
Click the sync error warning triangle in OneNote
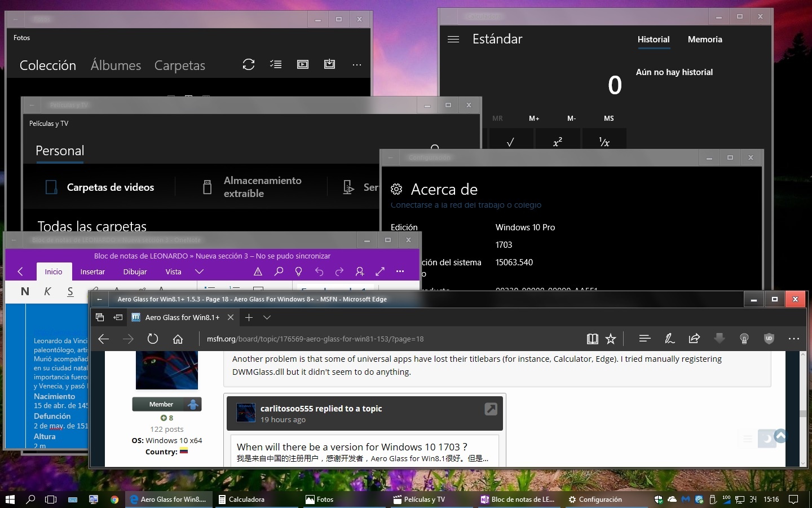[x=258, y=271]
